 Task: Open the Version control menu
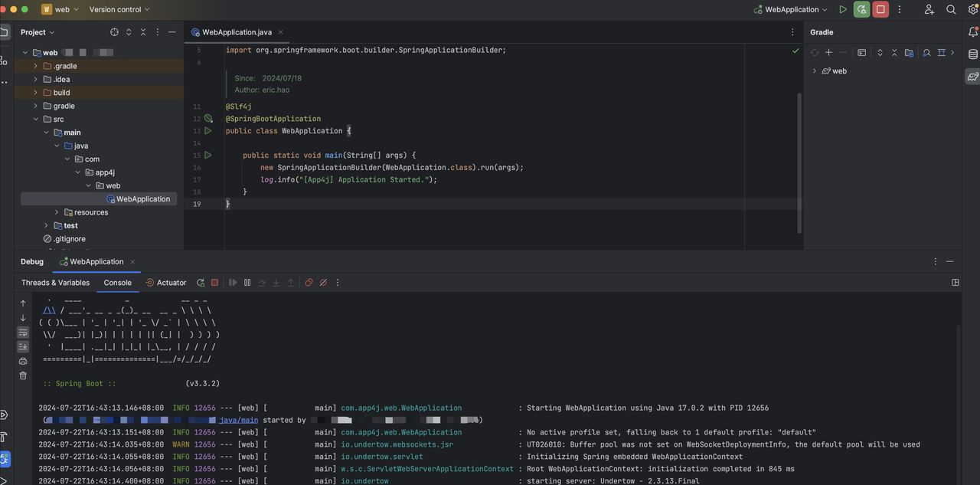tap(119, 10)
